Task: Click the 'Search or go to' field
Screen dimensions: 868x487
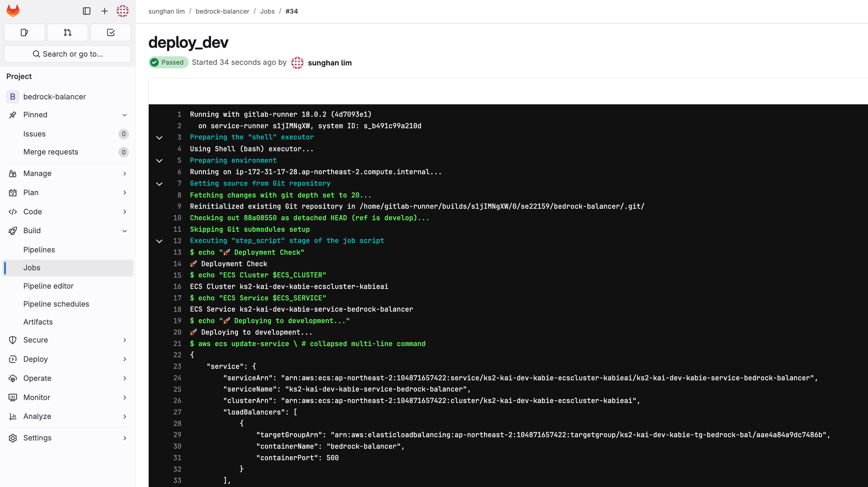Action: (67, 54)
